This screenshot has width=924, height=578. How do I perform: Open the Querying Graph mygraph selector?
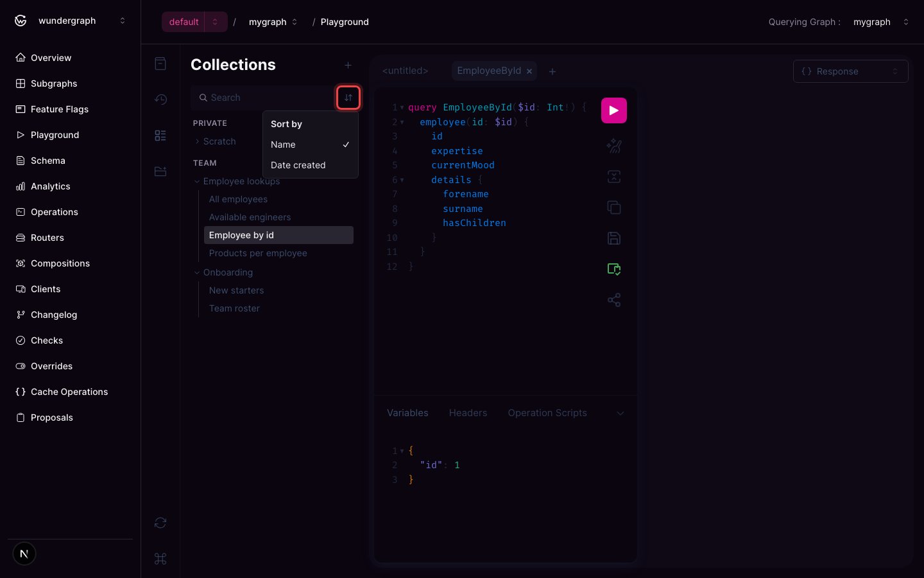point(881,22)
